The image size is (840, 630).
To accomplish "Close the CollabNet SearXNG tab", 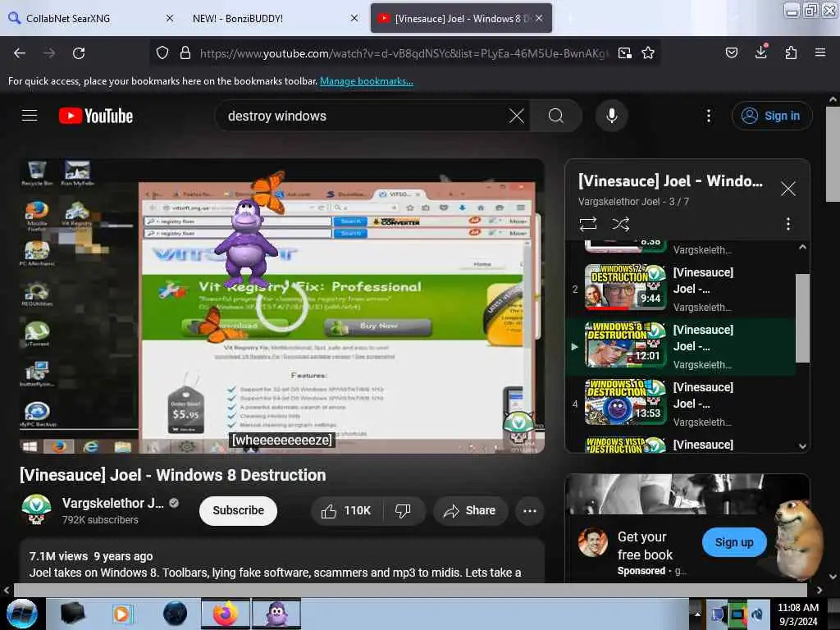I will [x=170, y=18].
